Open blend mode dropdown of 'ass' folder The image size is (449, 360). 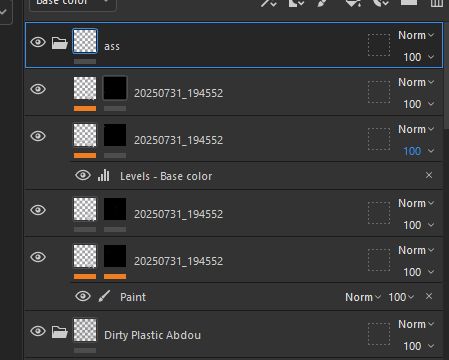(416, 35)
